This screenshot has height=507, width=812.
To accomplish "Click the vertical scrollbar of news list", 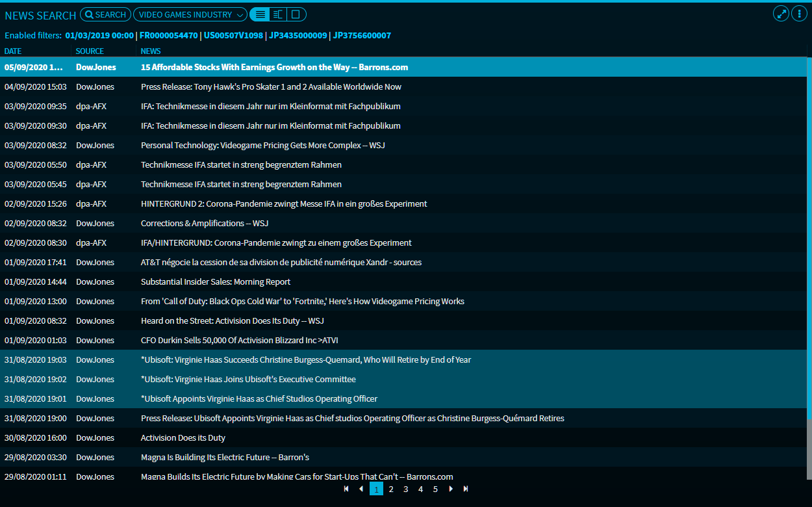I will pos(809,260).
